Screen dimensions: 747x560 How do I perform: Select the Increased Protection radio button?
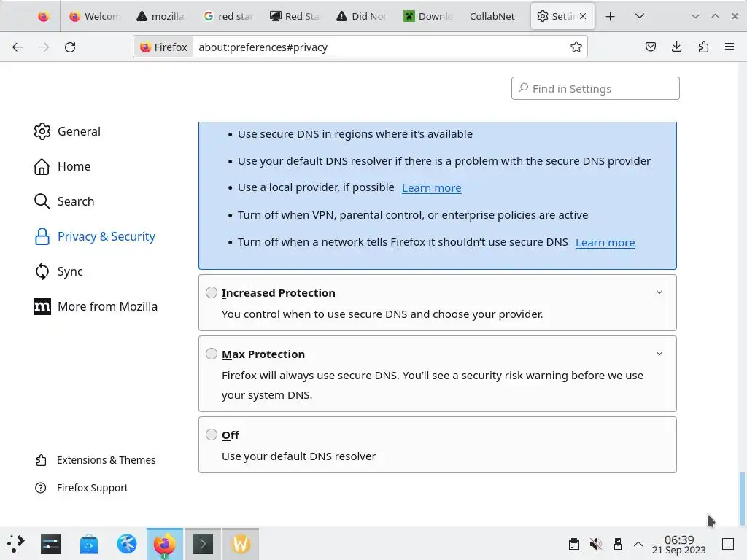tap(212, 292)
